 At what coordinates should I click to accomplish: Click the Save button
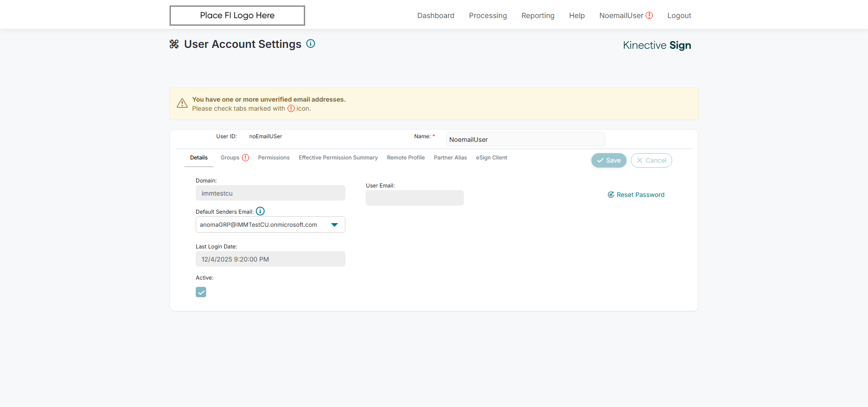pyautogui.click(x=609, y=160)
